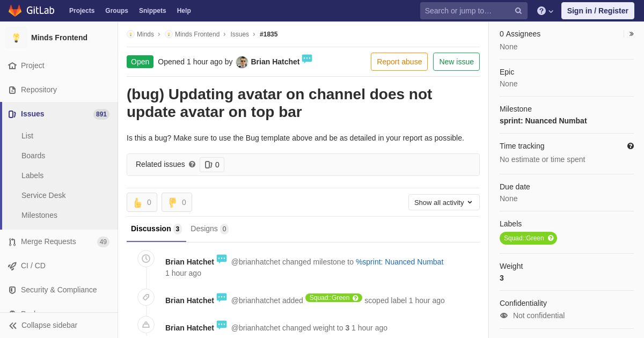Collapse the right sidebar with double chevron
This screenshot has height=338, width=644.
point(631,34)
